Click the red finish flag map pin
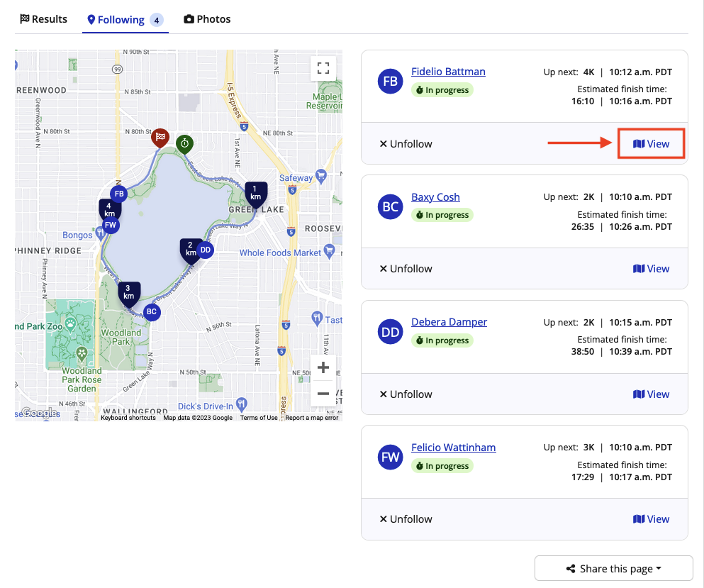Image resolution: width=704 pixels, height=588 pixels. tap(161, 138)
